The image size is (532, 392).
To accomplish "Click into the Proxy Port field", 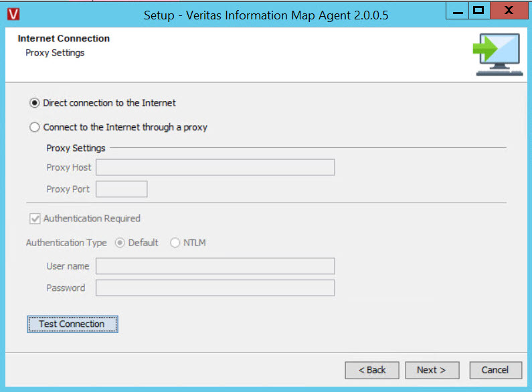I will [x=122, y=189].
